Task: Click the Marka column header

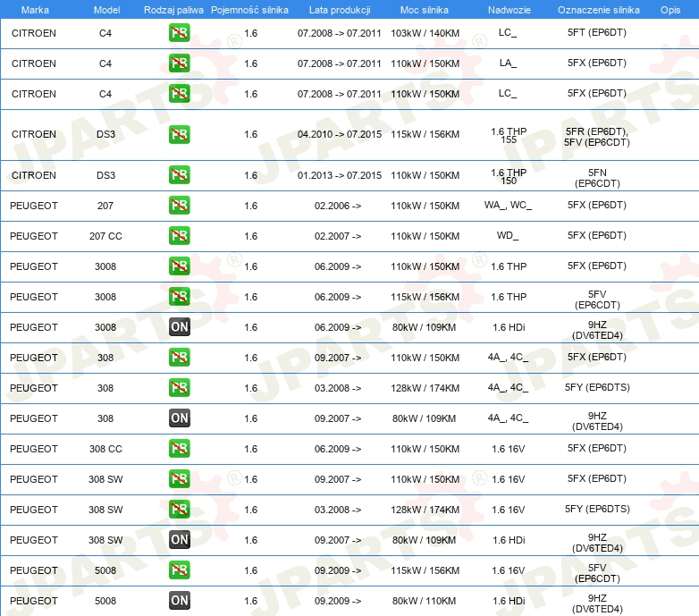Action: point(35,10)
